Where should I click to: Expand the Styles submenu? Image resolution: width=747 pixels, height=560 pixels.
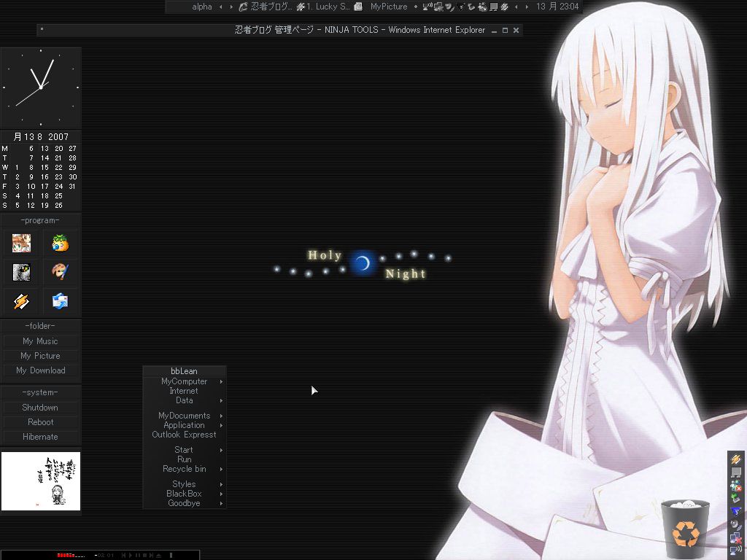pyautogui.click(x=185, y=484)
